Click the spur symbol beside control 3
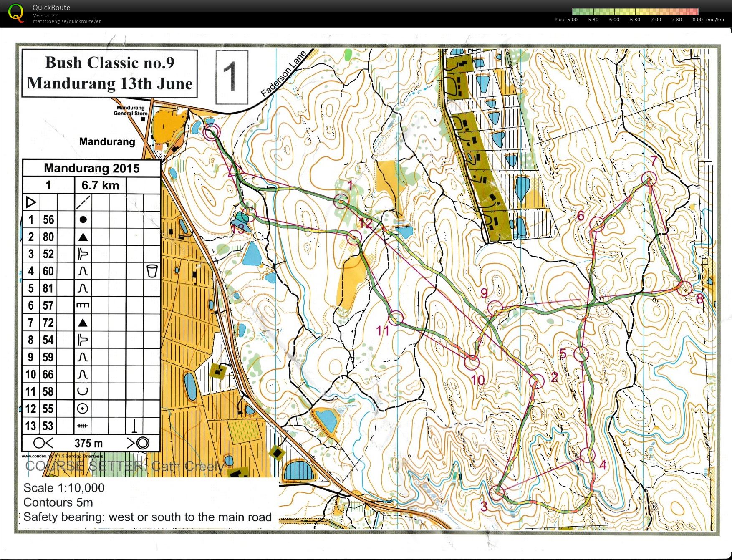The width and height of the screenshot is (732, 560). [82, 254]
